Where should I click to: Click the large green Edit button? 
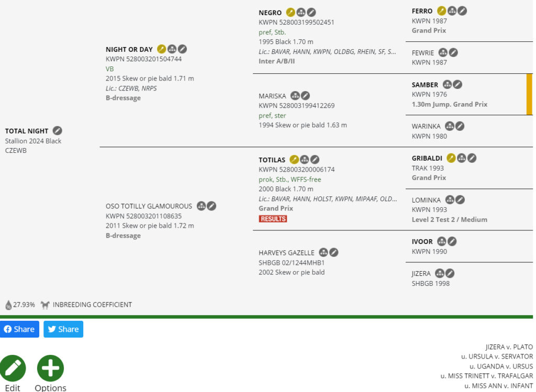click(x=13, y=368)
